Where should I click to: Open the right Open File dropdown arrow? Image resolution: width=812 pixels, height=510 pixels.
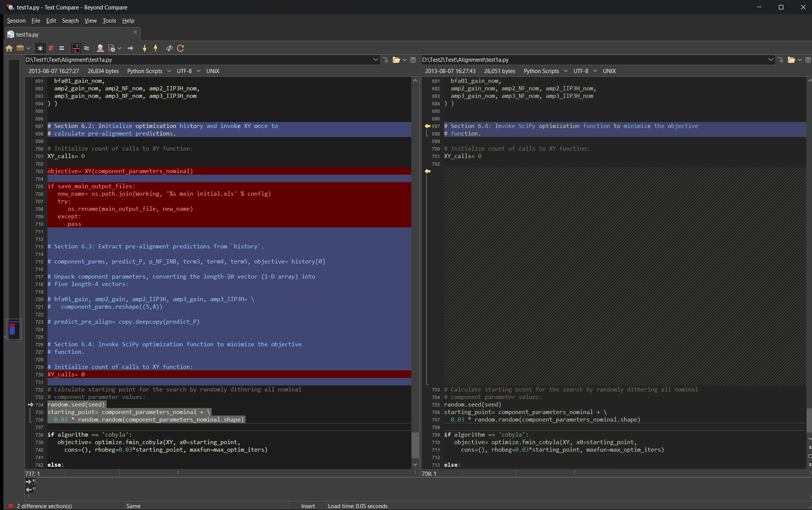point(800,60)
